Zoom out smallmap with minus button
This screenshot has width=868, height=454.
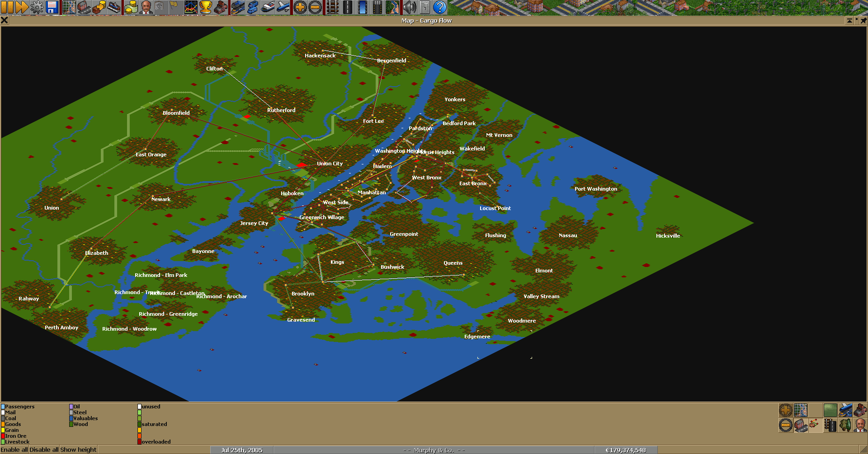(x=786, y=425)
